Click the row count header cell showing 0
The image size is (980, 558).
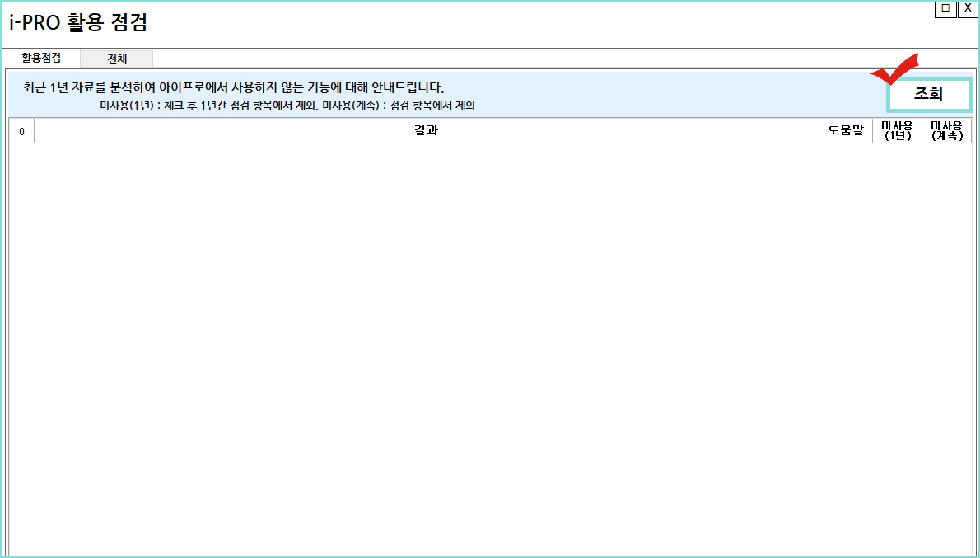coord(22,131)
